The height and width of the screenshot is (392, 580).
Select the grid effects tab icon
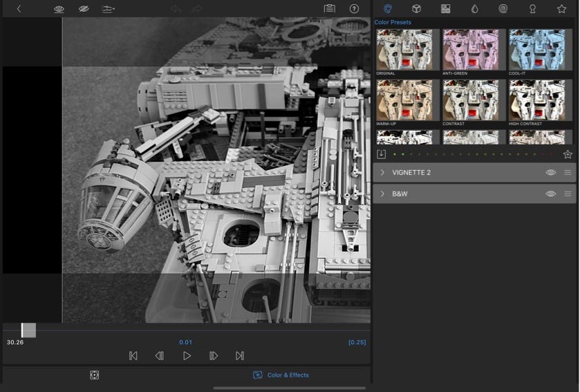tap(446, 8)
